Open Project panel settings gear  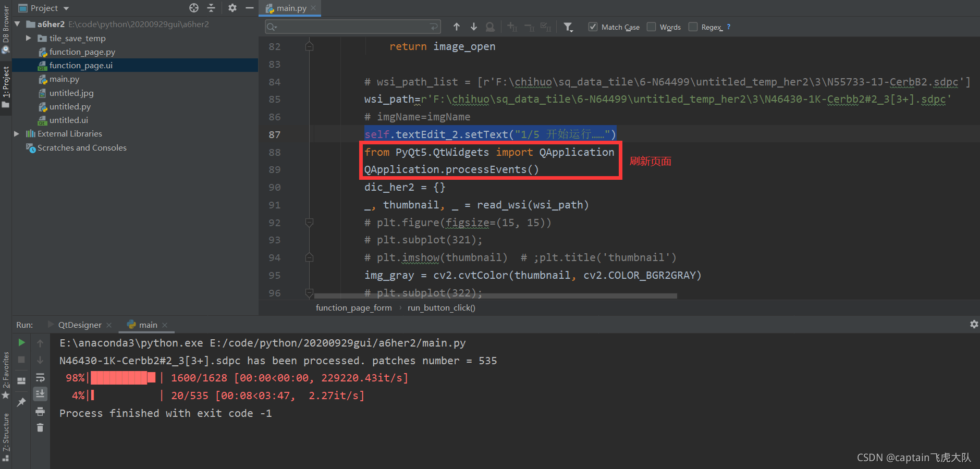coord(232,8)
